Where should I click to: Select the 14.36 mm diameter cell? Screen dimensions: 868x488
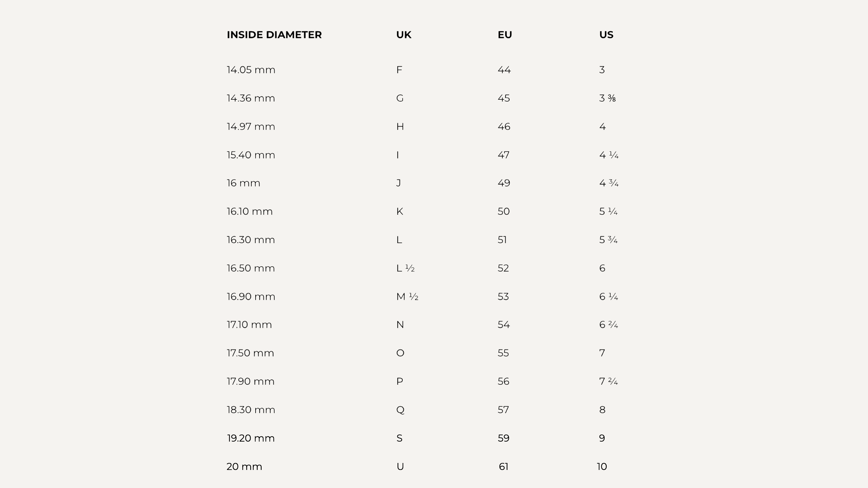pyautogui.click(x=251, y=98)
